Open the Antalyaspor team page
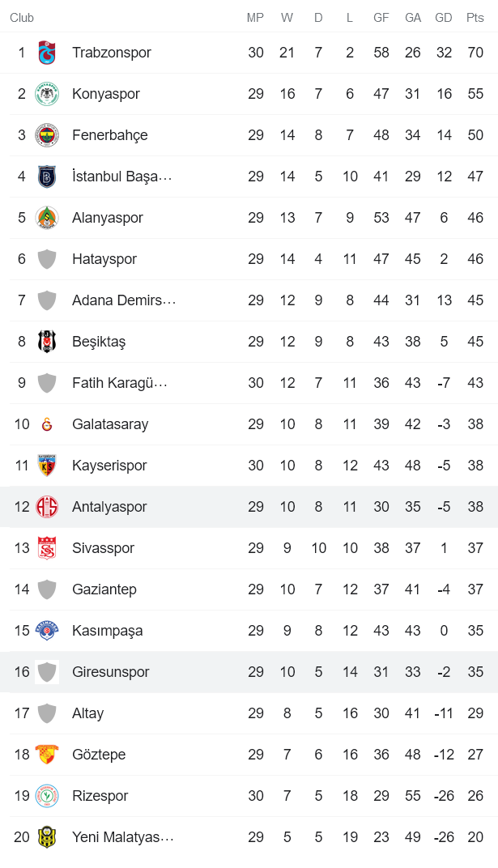This screenshot has height=868, width=498. click(x=109, y=507)
